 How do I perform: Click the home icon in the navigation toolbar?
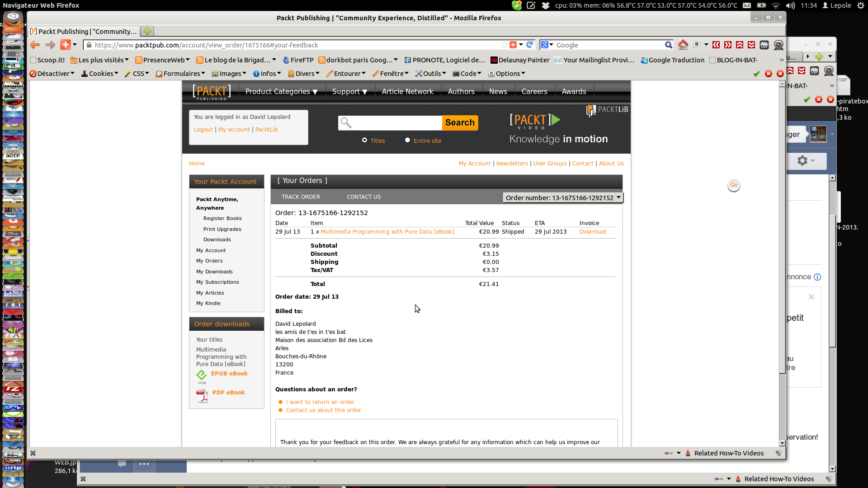[683, 45]
